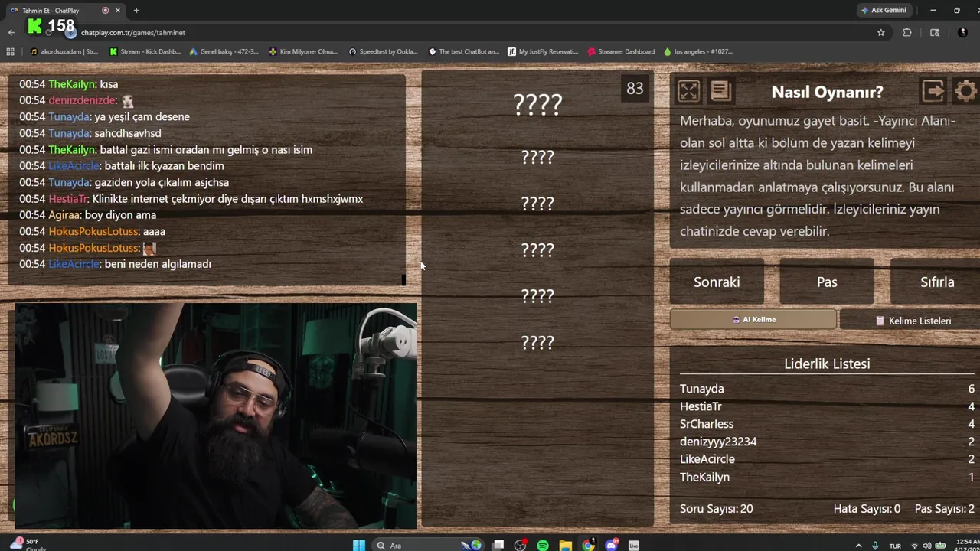Click the Hata Sayısı: 0 counter
This screenshot has height=551, width=980.
pyautogui.click(x=867, y=509)
